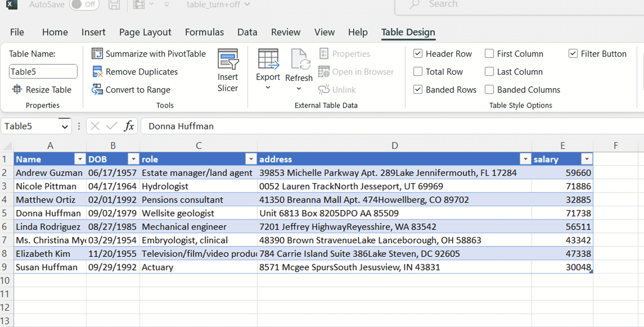Screen dimensions: 644x327
Task: Select the salary cell 71738
Action: pos(562,213)
